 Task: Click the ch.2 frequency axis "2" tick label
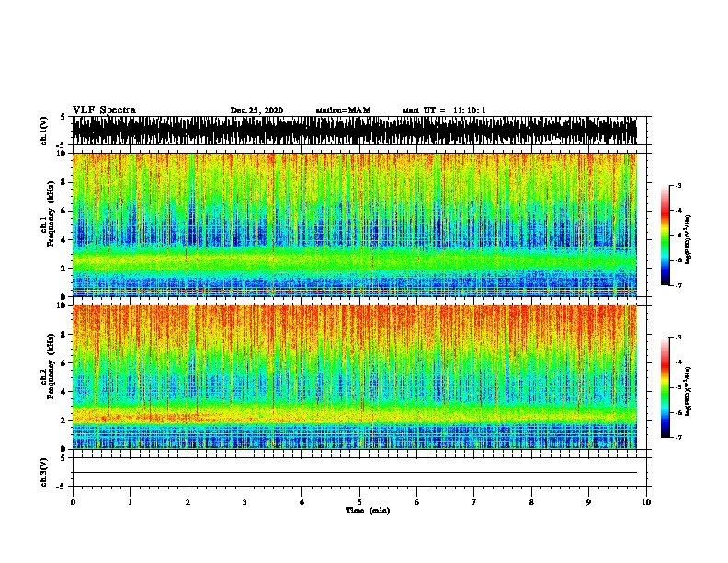point(64,420)
